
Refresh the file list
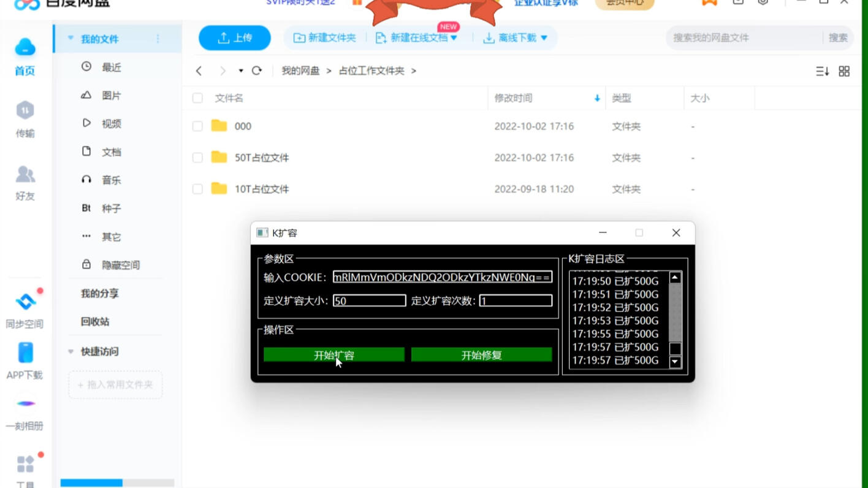[x=257, y=71]
